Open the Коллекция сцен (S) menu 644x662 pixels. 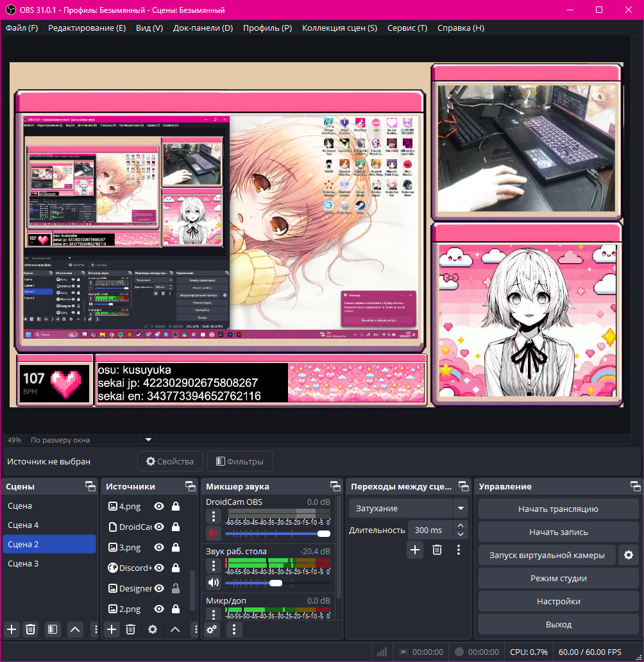(340, 28)
